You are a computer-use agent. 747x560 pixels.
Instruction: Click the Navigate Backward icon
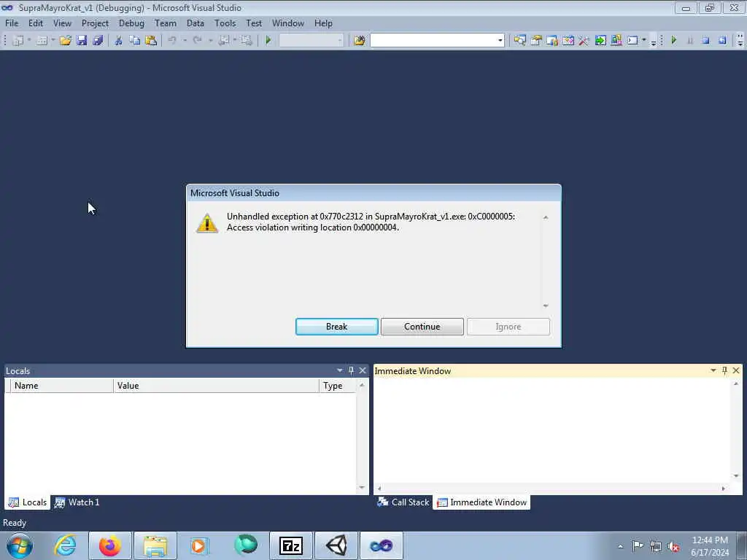click(x=223, y=41)
